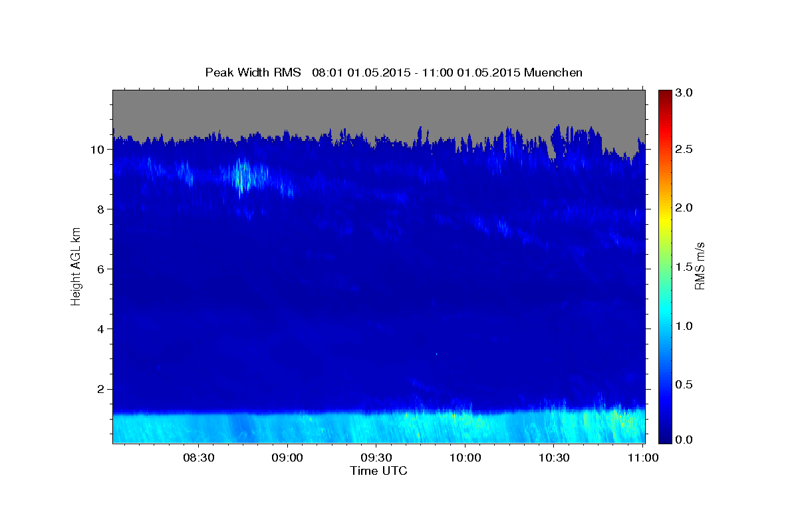The height and width of the screenshot is (532, 798).
Task: Click the 'Height AGL km' axis label
Action: (x=76, y=266)
